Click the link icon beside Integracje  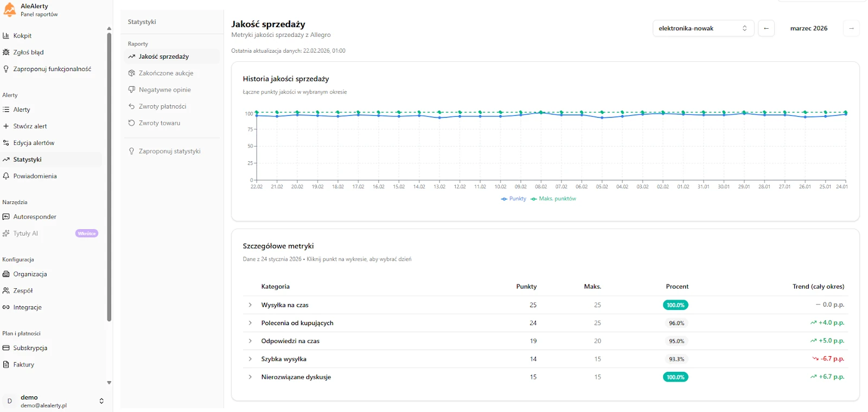pyautogui.click(x=6, y=307)
